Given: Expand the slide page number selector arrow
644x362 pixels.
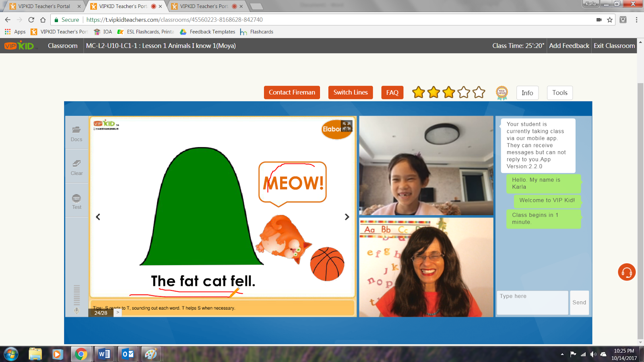Looking at the screenshot, I should pos(118,312).
